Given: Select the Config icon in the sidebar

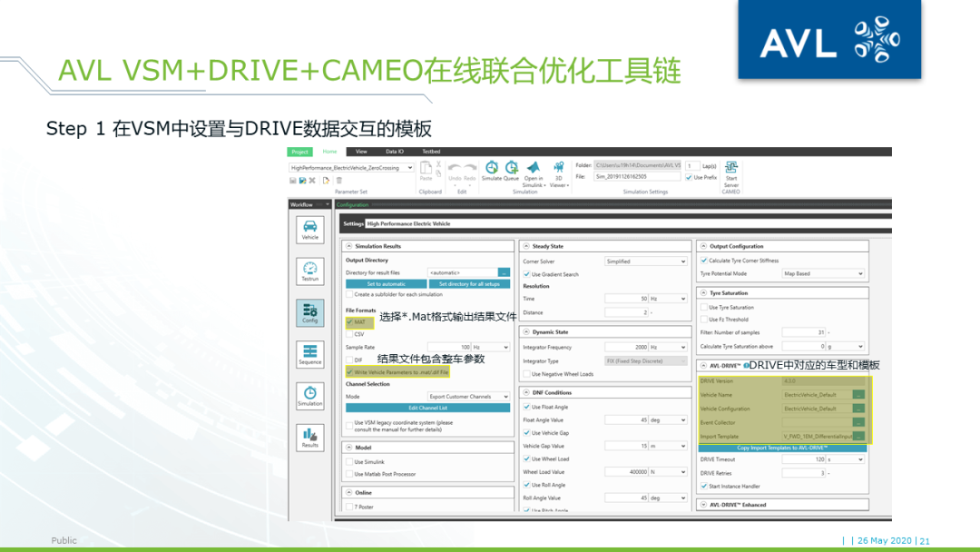Looking at the screenshot, I should [x=310, y=313].
